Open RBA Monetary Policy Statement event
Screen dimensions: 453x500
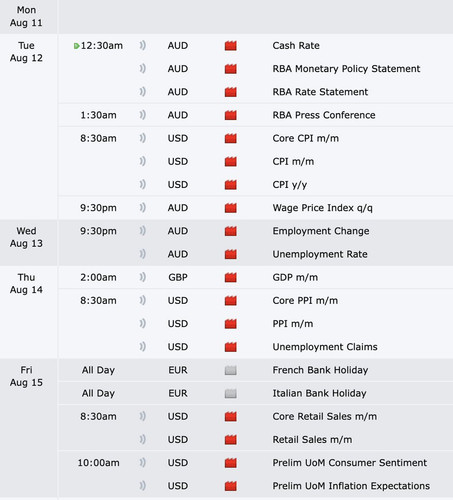(x=346, y=69)
